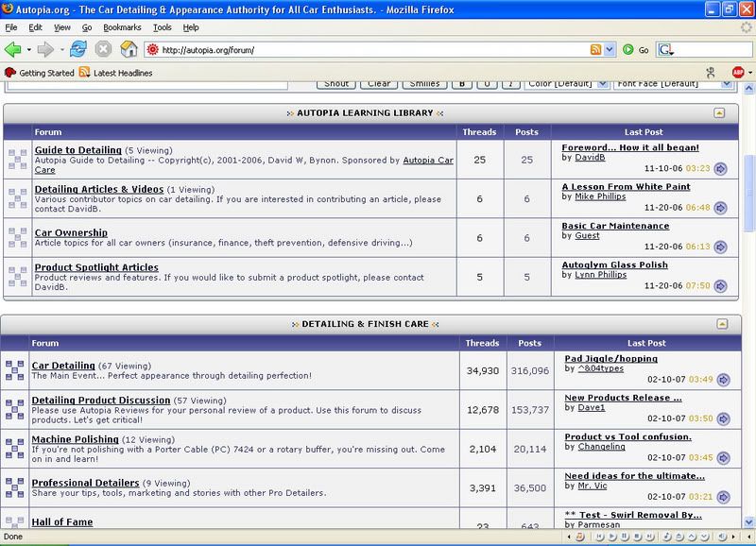Open the ABP icon dropdown arrow
Image resolution: width=756 pixels, height=546 pixels.
pos(749,73)
